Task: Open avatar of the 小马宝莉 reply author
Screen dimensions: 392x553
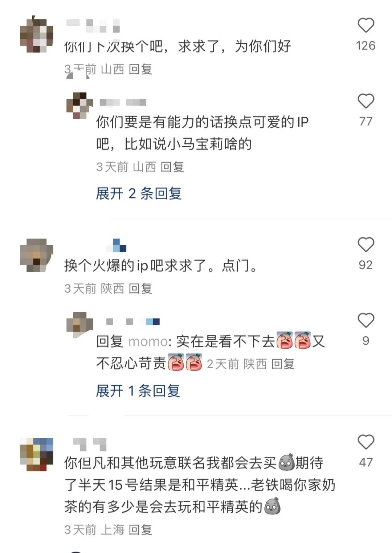Action: (79, 106)
